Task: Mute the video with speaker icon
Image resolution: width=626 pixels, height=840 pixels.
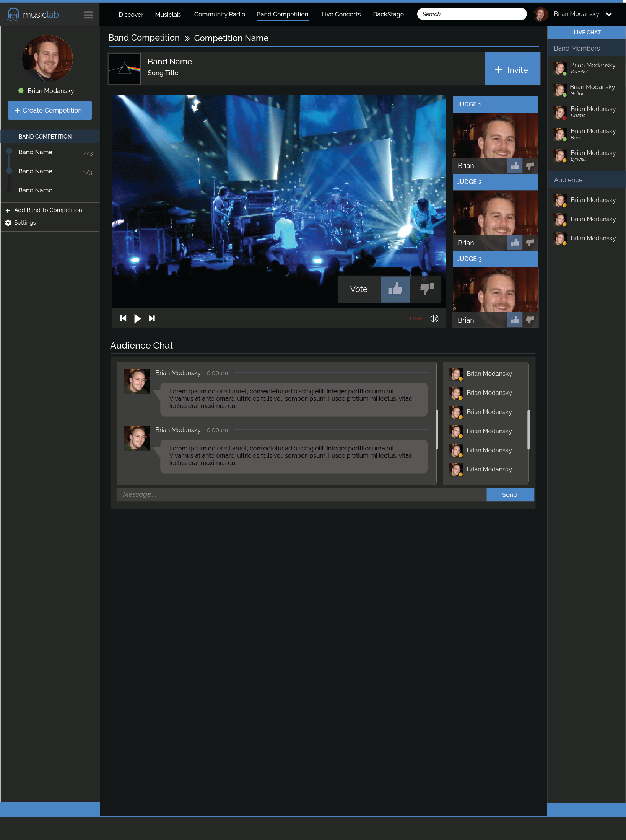Action: tap(434, 318)
